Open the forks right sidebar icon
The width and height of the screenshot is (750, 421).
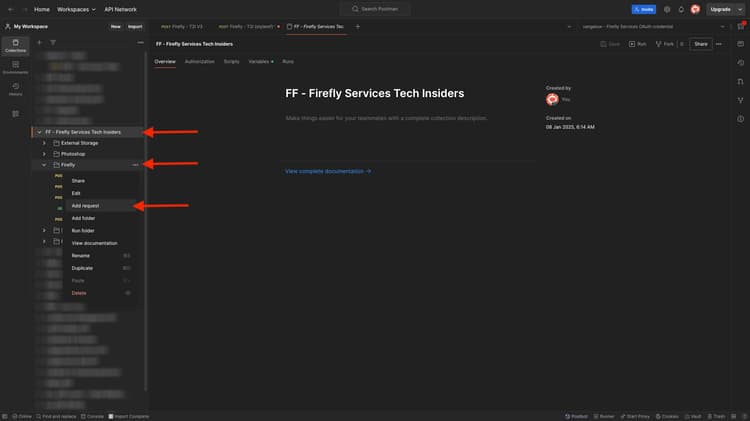point(740,100)
